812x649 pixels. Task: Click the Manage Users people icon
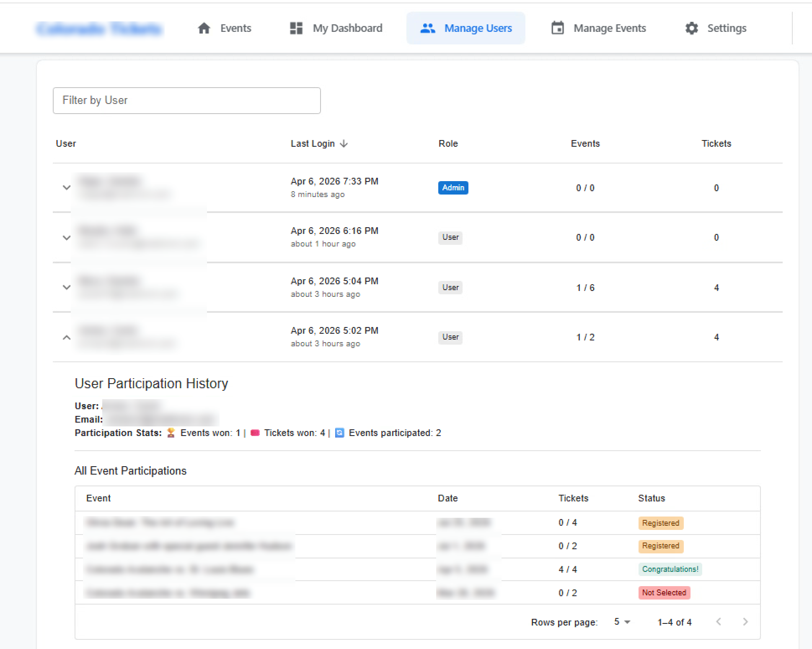coord(427,28)
